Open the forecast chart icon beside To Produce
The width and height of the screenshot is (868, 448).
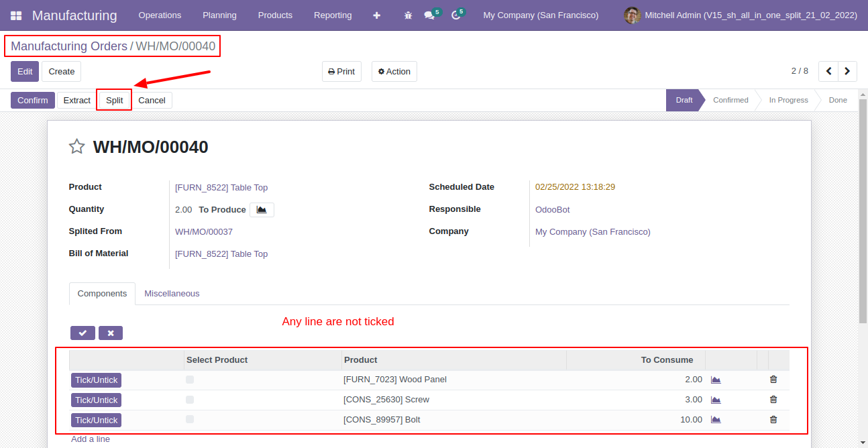click(x=262, y=210)
